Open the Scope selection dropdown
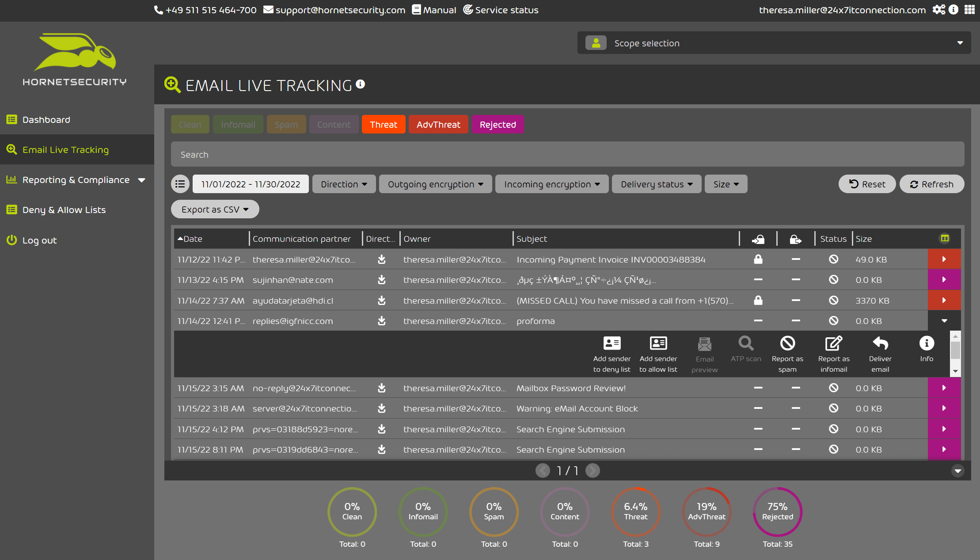This screenshot has width=980, height=560. click(774, 43)
